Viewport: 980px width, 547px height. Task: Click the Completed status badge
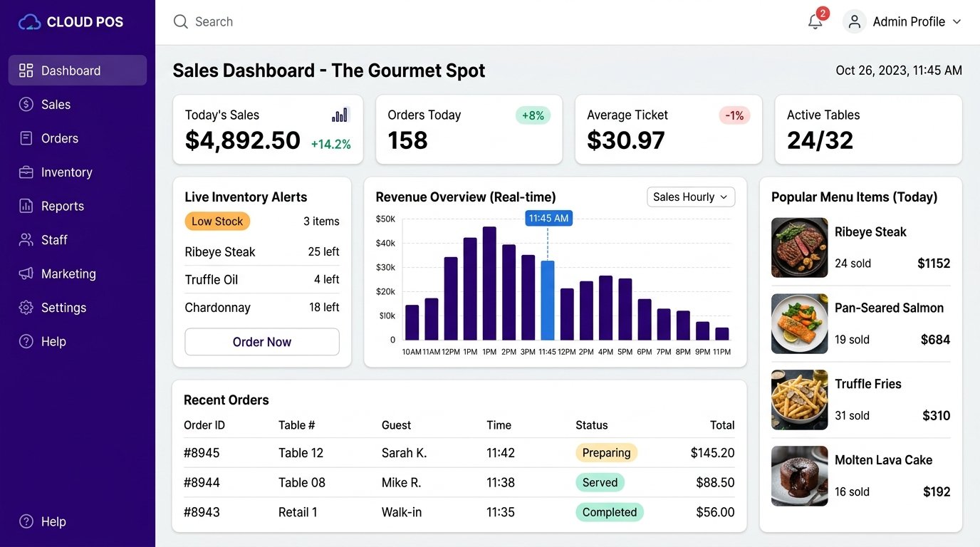tap(610, 513)
